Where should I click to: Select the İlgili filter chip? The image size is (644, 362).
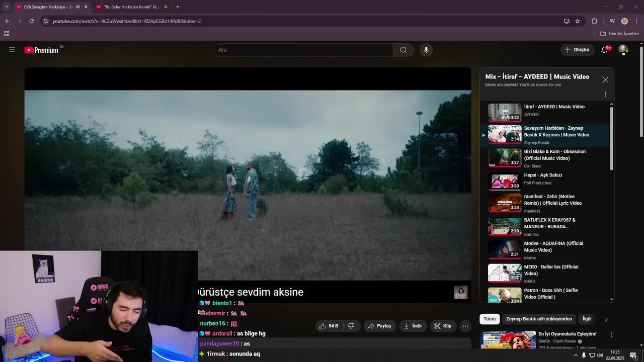click(x=587, y=319)
